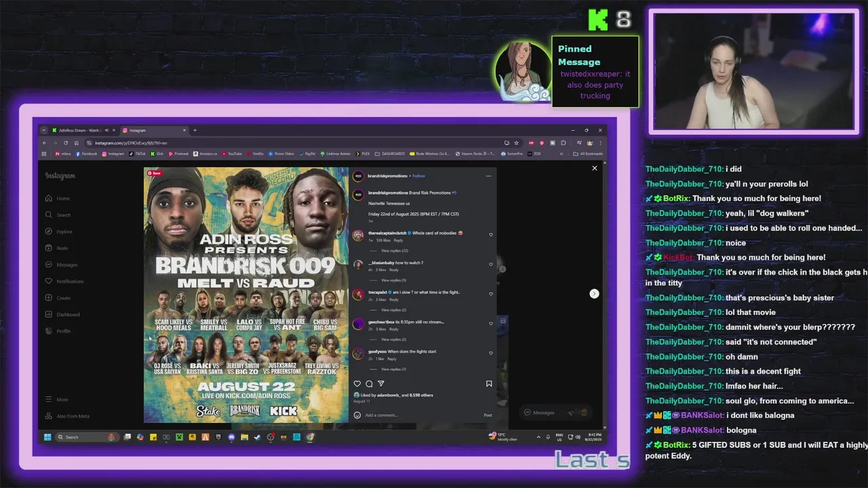The height and width of the screenshot is (488, 868).
Task: Click Pinterest Save button on image
Action: pos(155,174)
